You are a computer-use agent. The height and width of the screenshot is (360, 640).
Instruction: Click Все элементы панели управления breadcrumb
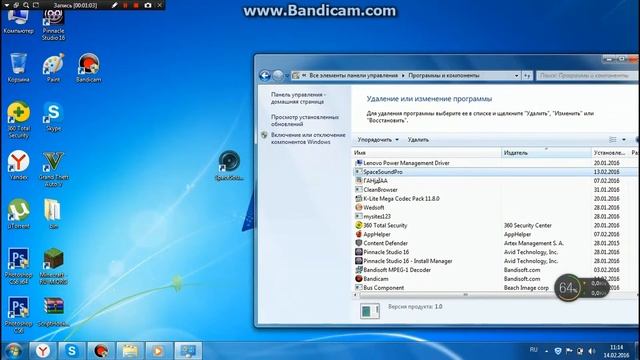[x=353, y=76]
